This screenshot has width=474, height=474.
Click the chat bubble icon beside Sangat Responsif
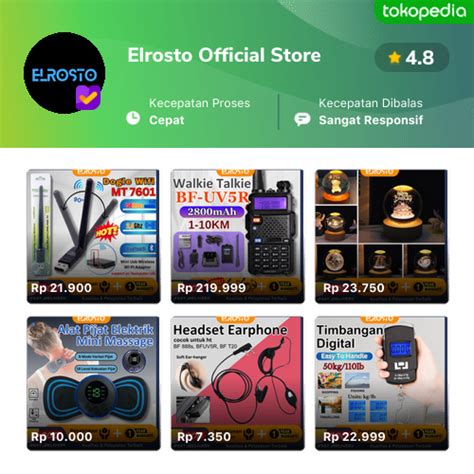[x=302, y=119]
